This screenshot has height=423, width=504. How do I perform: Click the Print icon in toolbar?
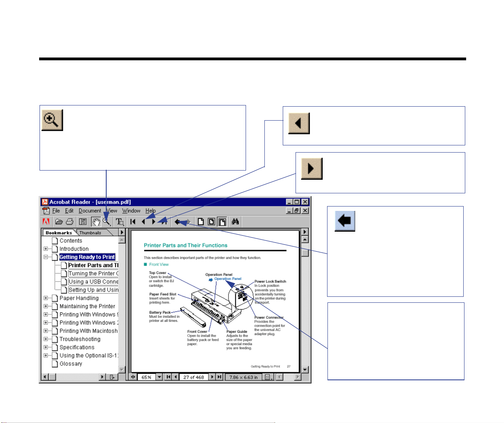(x=69, y=222)
